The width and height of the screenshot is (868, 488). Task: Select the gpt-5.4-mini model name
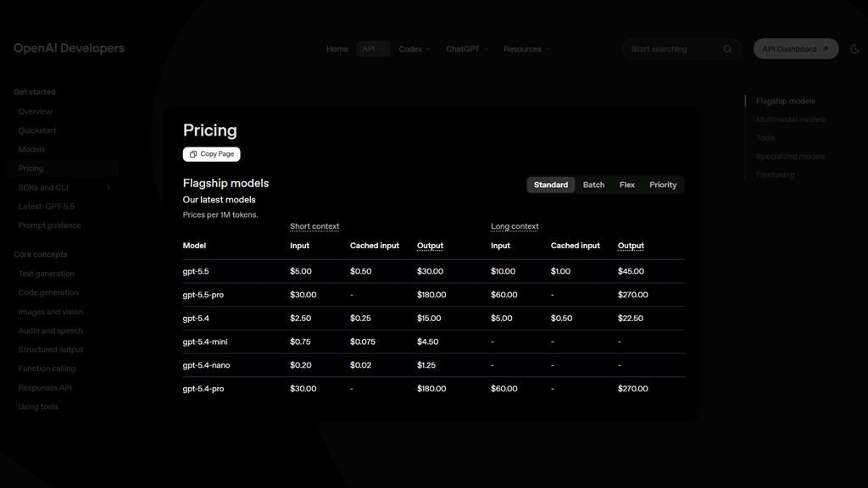coord(205,342)
